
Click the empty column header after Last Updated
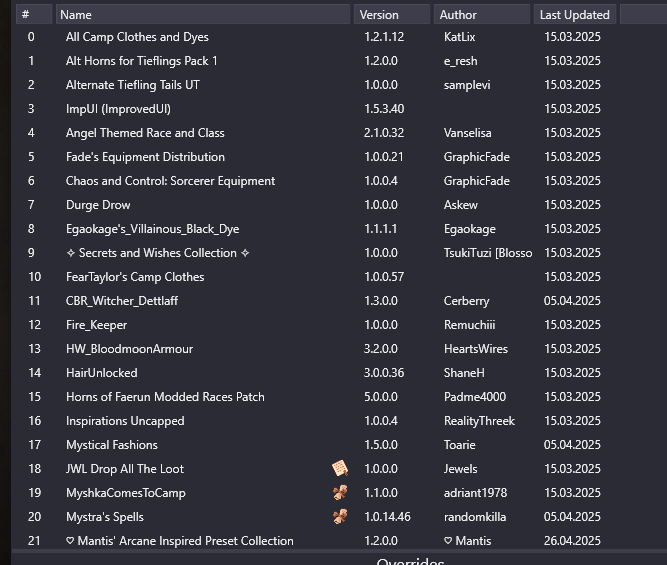click(643, 14)
